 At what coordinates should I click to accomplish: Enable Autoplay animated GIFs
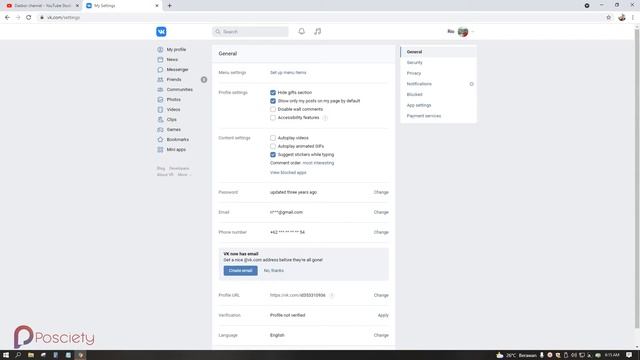[273, 146]
